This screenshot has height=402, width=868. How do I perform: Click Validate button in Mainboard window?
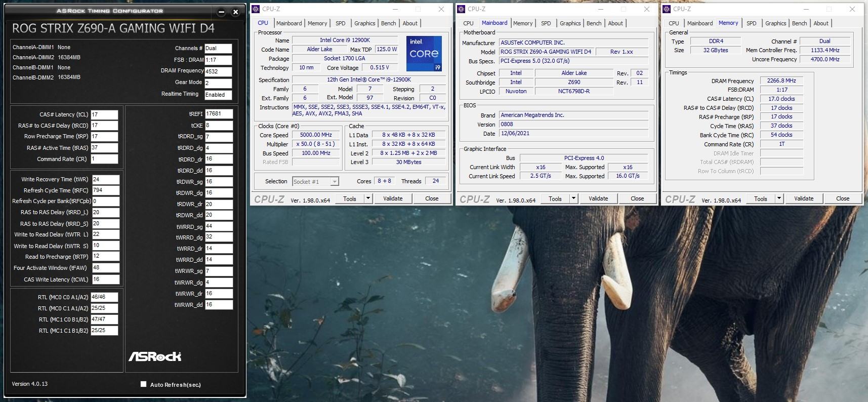coord(598,198)
